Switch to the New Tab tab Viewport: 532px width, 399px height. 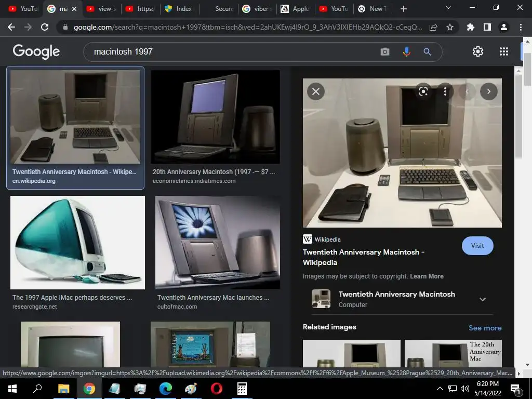373,9
